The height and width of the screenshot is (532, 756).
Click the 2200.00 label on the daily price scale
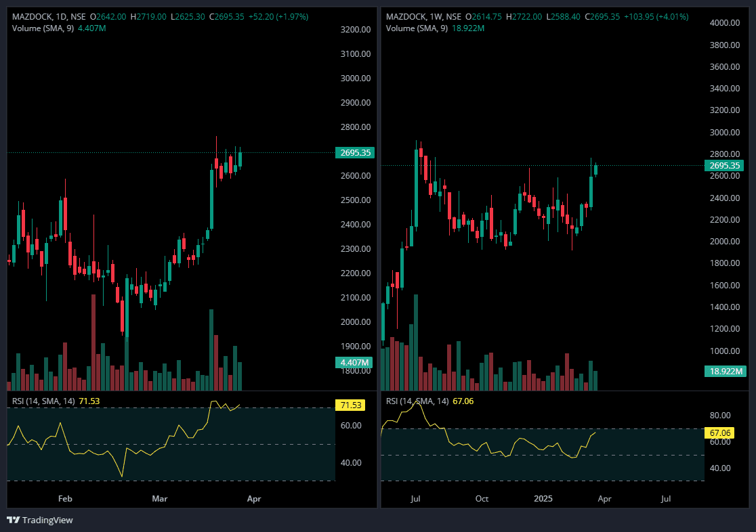coord(356,273)
